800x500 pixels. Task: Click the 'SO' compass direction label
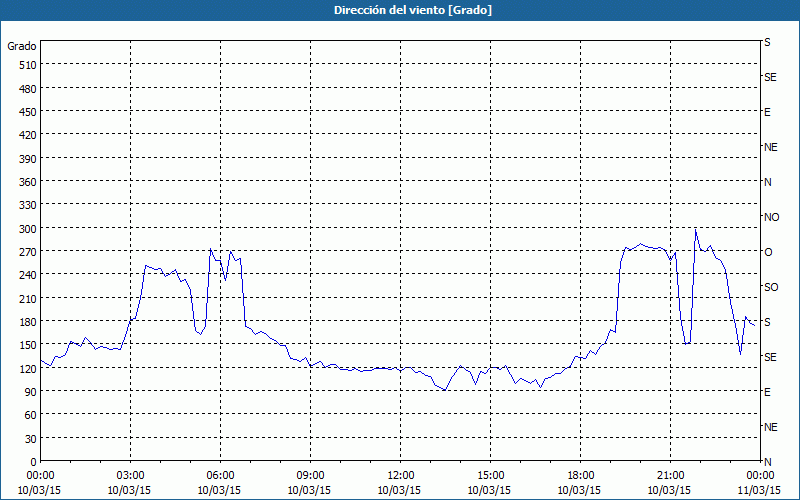(x=771, y=287)
